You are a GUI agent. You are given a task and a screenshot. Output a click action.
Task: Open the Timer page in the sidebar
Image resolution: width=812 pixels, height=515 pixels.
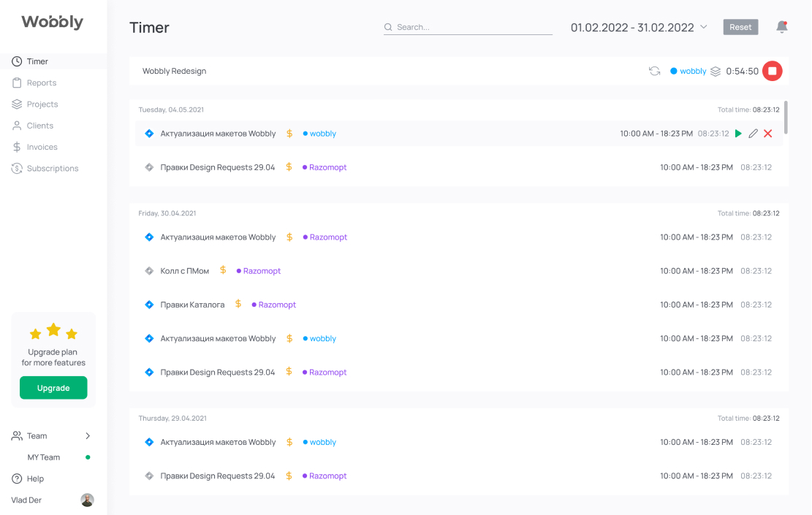coord(53,61)
